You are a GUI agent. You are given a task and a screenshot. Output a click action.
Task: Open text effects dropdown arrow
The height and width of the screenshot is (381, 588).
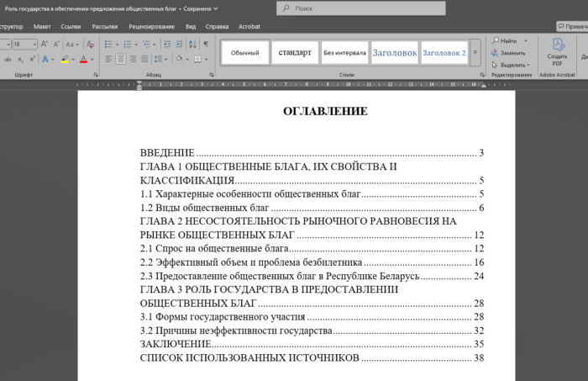coord(52,60)
